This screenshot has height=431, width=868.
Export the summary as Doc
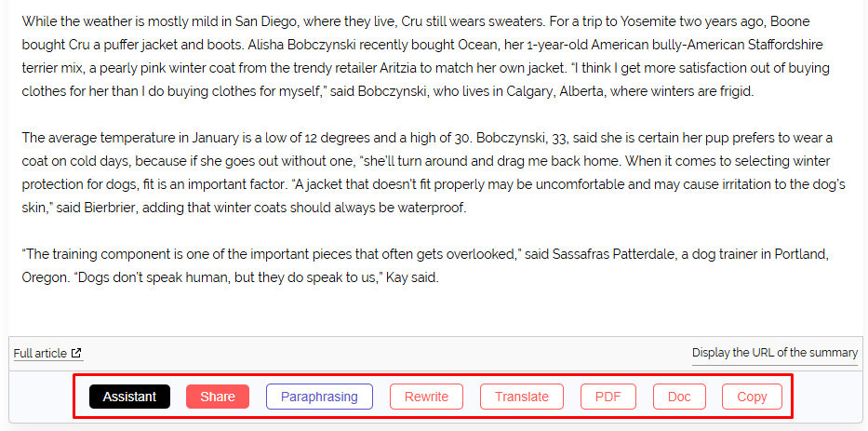[x=679, y=397]
